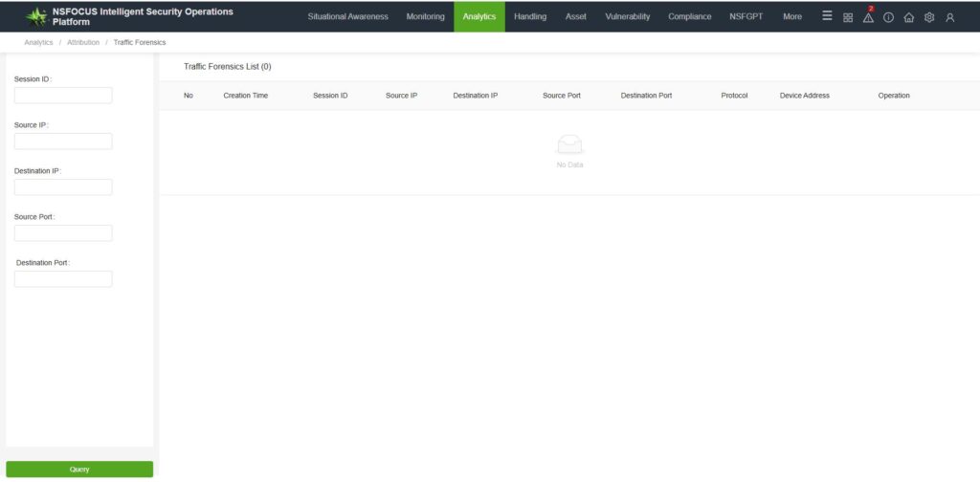Click the Creation Time column header
Image resolution: width=980 pixels, height=482 pixels.
pyautogui.click(x=245, y=96)
